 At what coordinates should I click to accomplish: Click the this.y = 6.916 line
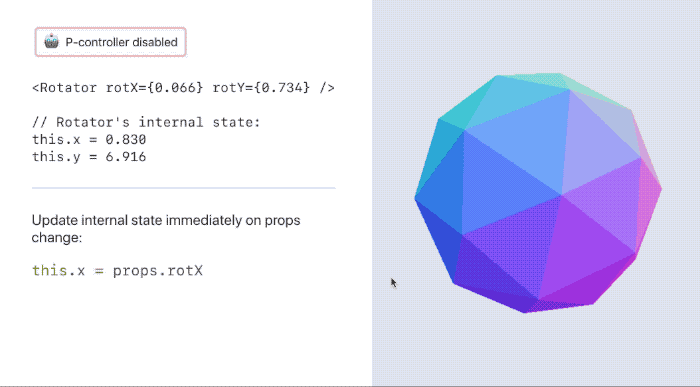tap(89, 157)
